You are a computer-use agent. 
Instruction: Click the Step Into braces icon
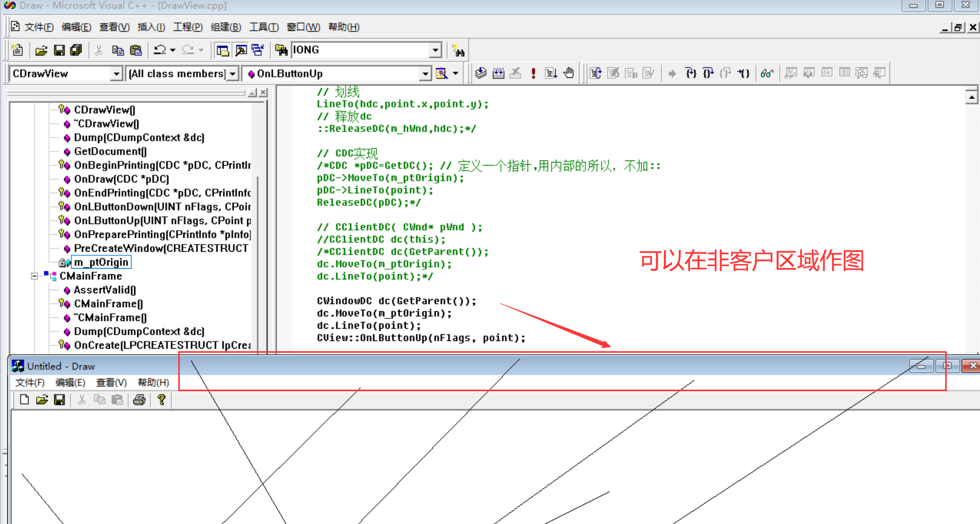point(691,73)
